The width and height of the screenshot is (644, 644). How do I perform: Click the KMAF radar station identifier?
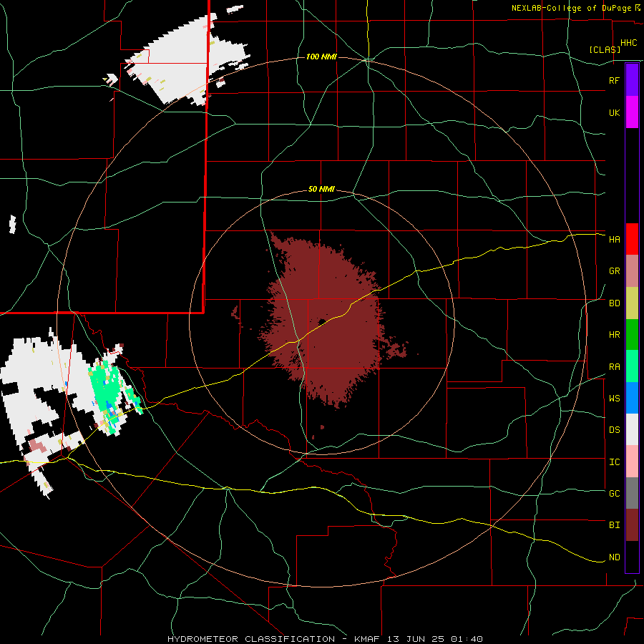(367, 639)
